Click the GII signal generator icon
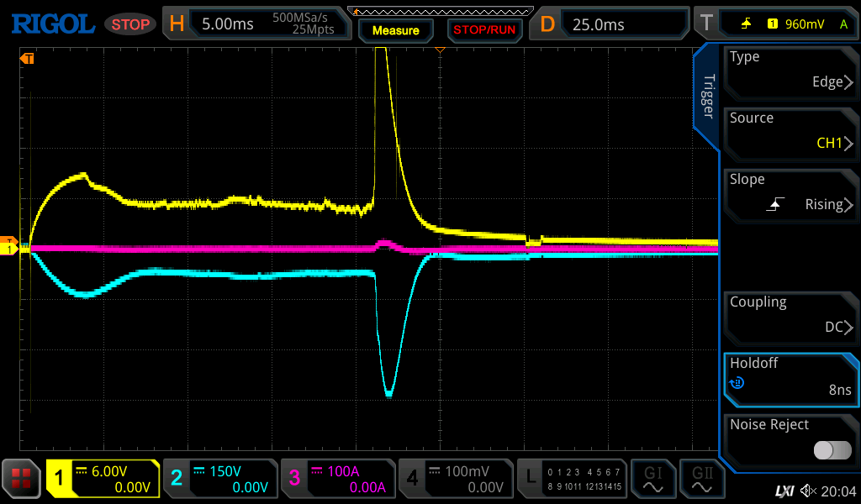The height and width of the screenshot is (504, 861). point(702,479)
